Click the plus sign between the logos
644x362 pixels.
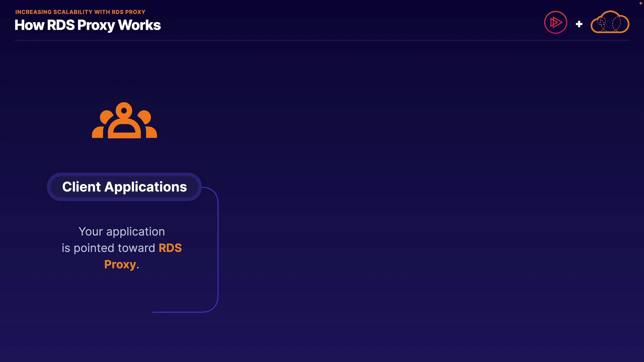pos(579,24)
